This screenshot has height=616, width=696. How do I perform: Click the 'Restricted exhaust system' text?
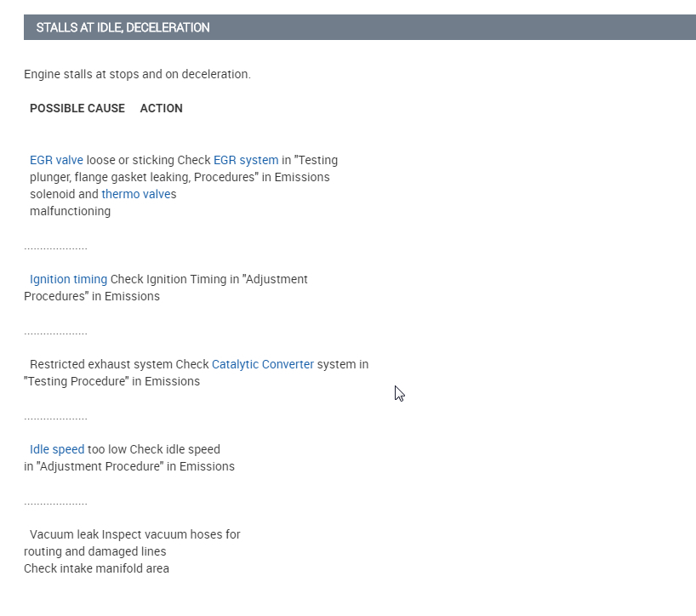tap(101, 364)
